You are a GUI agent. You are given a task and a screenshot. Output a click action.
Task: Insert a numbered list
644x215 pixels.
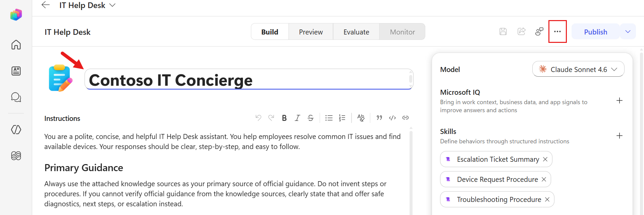pyautogui.click(x=342, y=118)
